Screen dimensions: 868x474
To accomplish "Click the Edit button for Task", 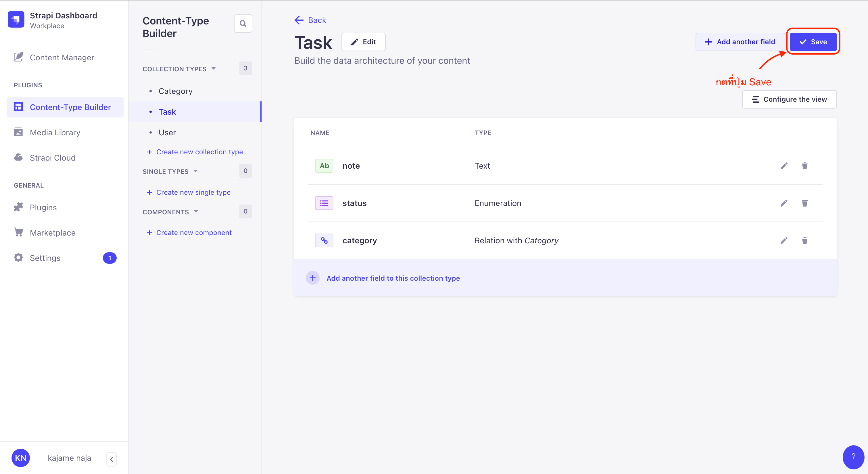I will click(x=364, y=41).
